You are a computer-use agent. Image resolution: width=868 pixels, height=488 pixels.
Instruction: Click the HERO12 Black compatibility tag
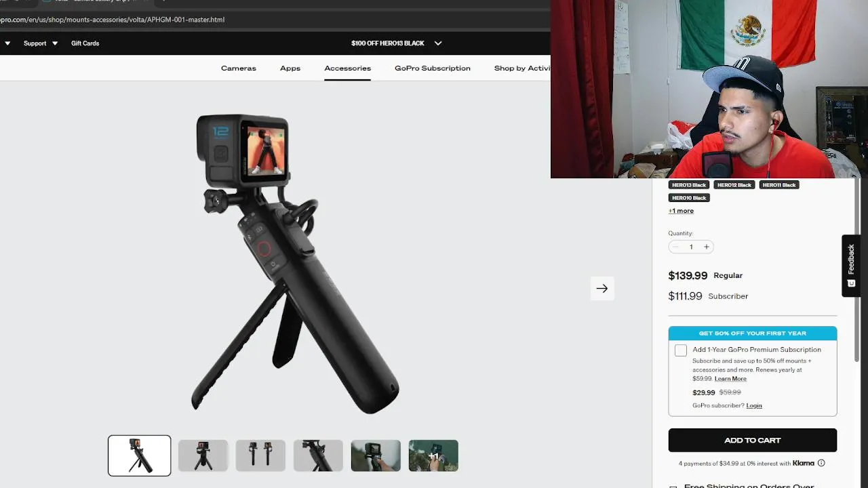pyautogui.click(x=734, y=185)
